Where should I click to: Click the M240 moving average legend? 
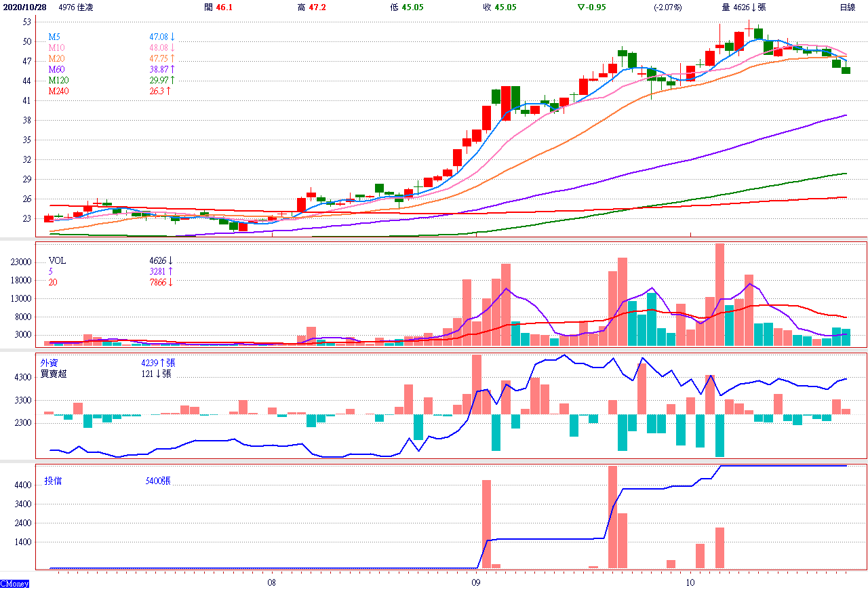click(58, 92)
